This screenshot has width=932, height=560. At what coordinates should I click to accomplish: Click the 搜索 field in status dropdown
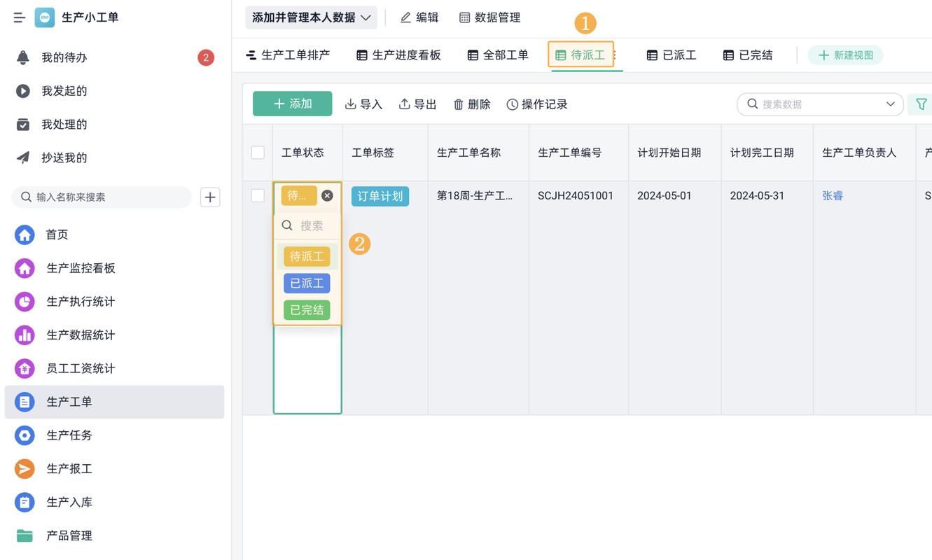307,225
